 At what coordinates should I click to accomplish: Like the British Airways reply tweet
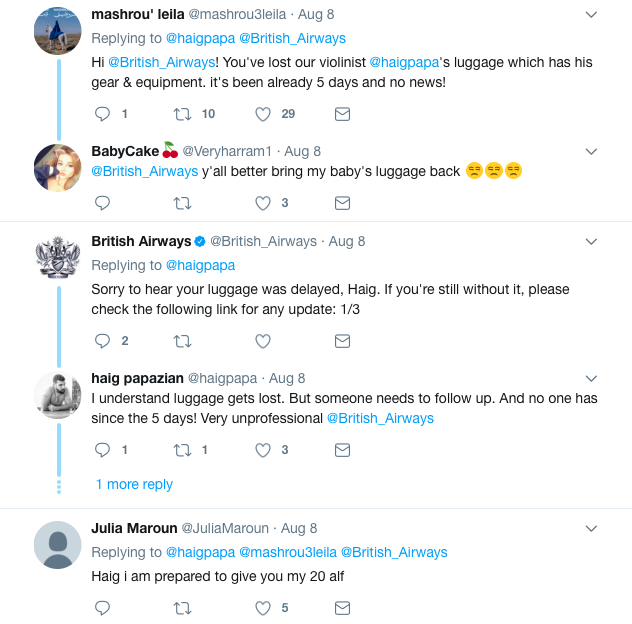click(263, 341)
